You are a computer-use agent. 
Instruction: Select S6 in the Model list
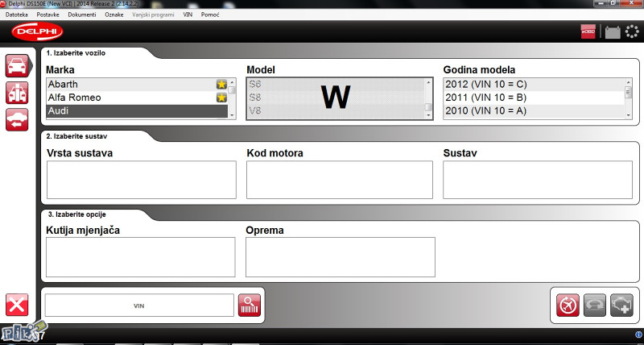pos(336,85)
